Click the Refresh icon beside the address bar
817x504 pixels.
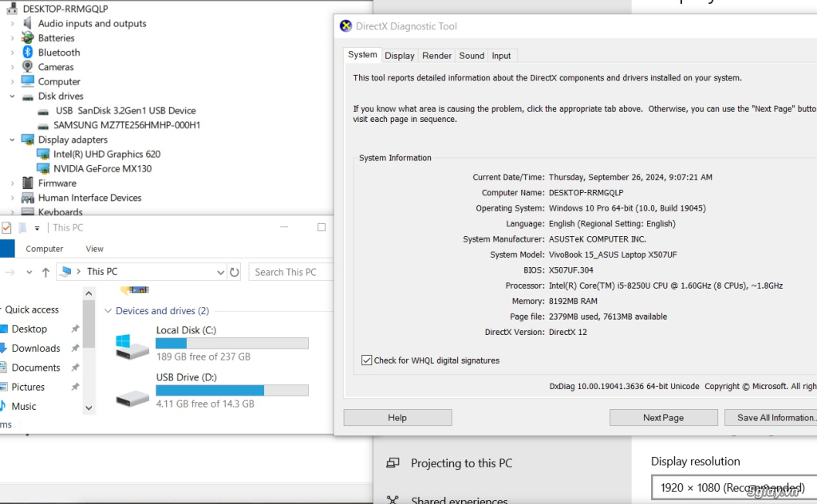[x=235, y=272]
